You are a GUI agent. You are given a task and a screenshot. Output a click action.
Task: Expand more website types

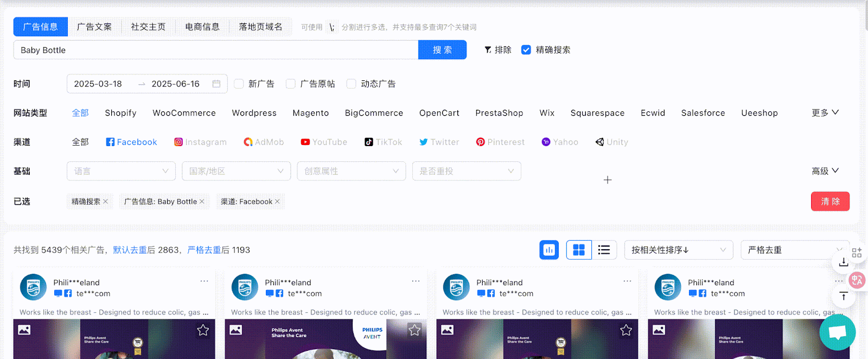825,112
